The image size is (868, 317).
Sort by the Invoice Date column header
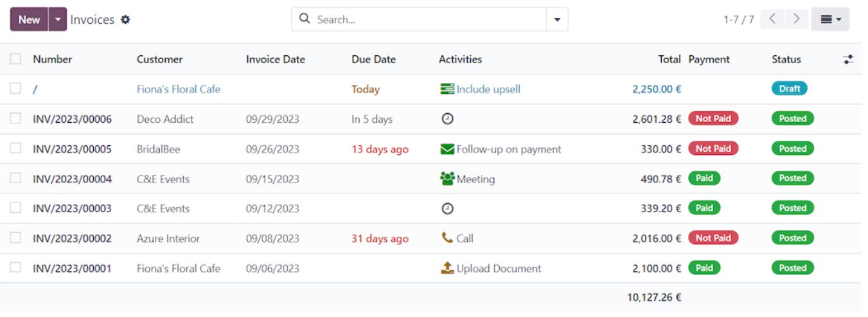pos(276,59)
